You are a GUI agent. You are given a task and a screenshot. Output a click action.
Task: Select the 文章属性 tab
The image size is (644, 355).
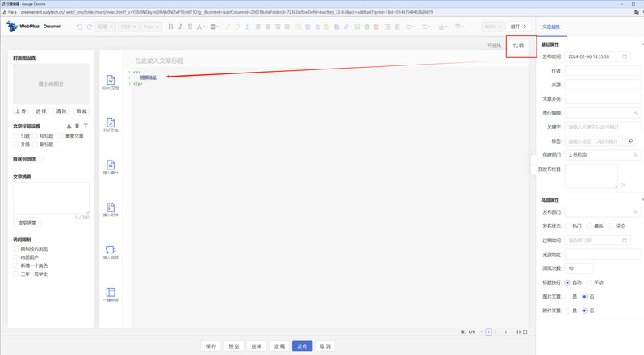tap(551, 27)
